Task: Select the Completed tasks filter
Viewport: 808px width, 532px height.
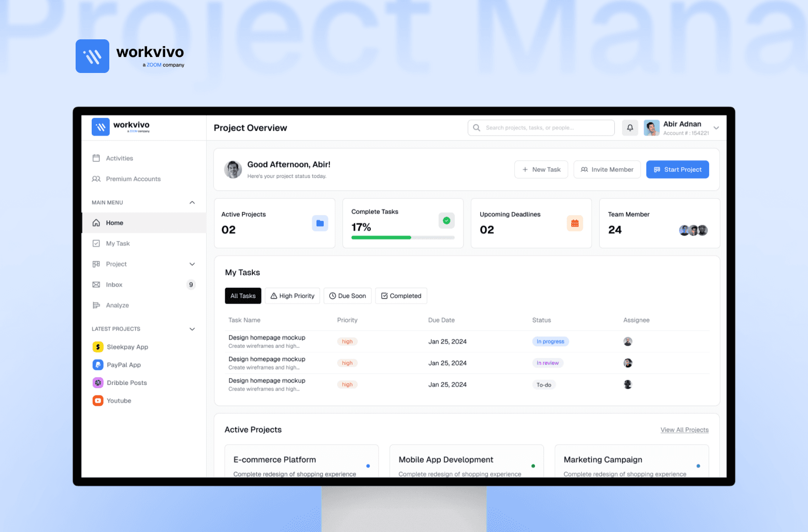Action: click(401, 295)
